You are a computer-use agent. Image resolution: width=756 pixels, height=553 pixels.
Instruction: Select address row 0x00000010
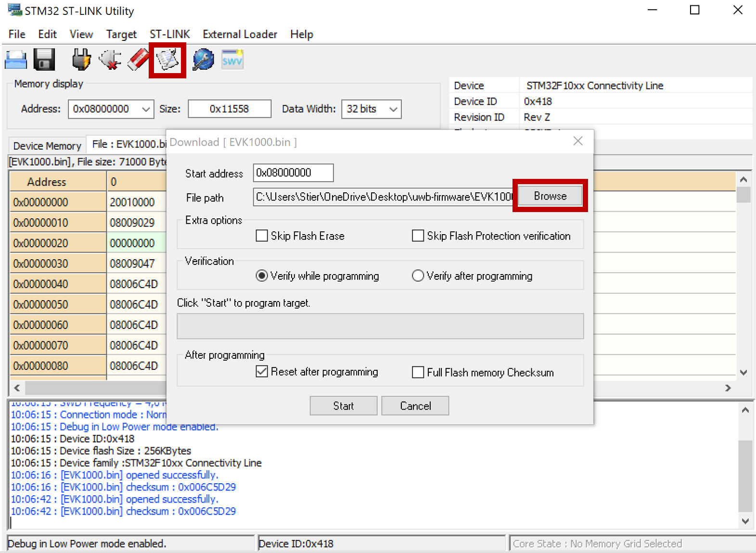tap(58, 223)
